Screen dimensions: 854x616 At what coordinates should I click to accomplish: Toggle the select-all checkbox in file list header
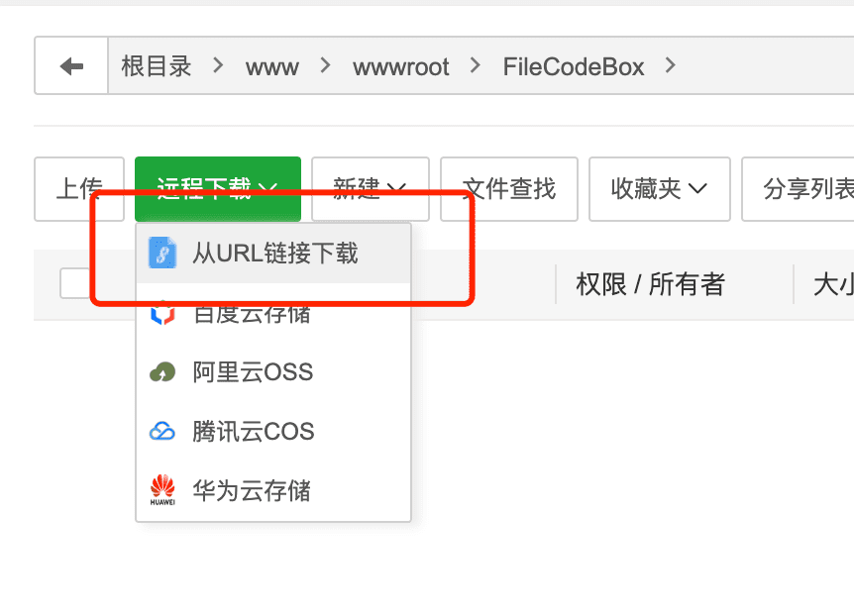tap(74, 283)
